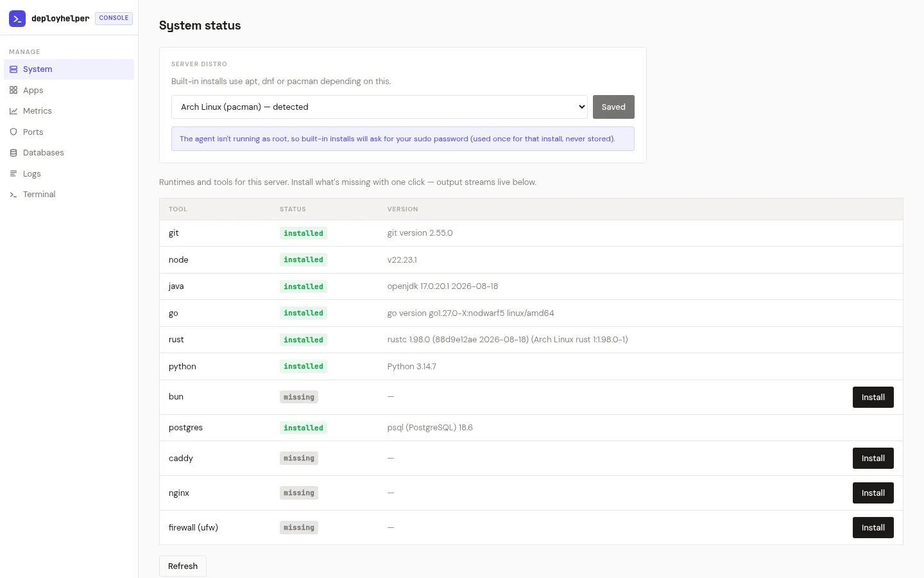
Task: Click the 'postgres' tool name
Action: tap(185, 428)
